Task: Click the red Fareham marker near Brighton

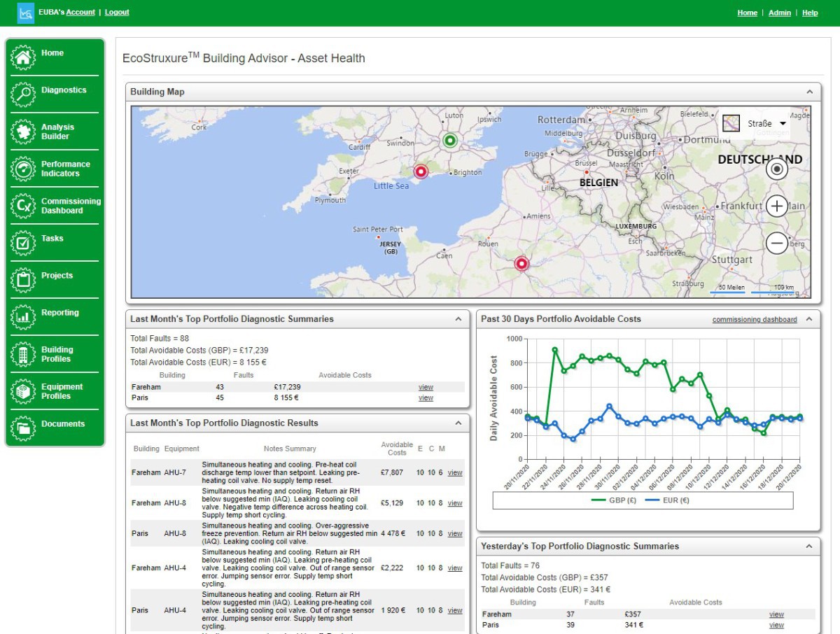Action: (421, 171)
